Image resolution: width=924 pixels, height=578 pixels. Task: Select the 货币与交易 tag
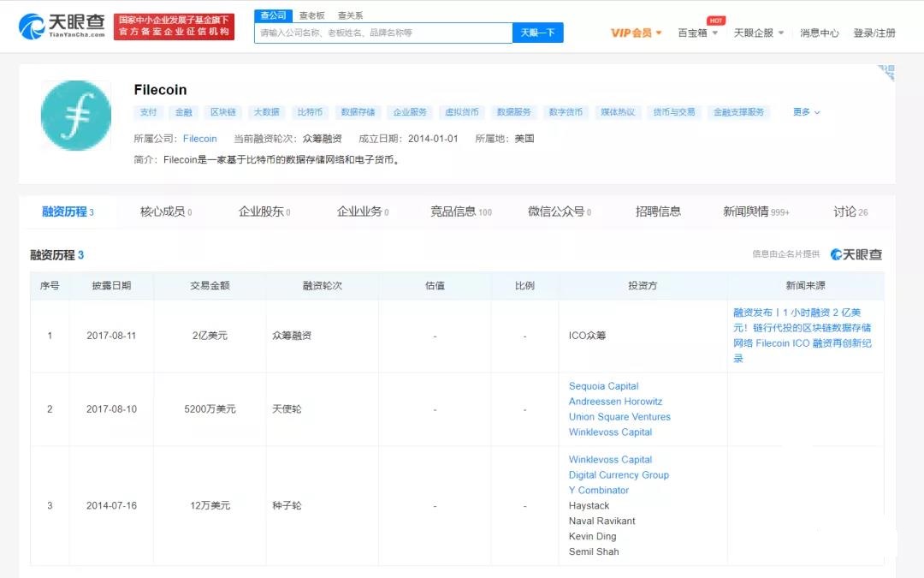pos(673,112)
